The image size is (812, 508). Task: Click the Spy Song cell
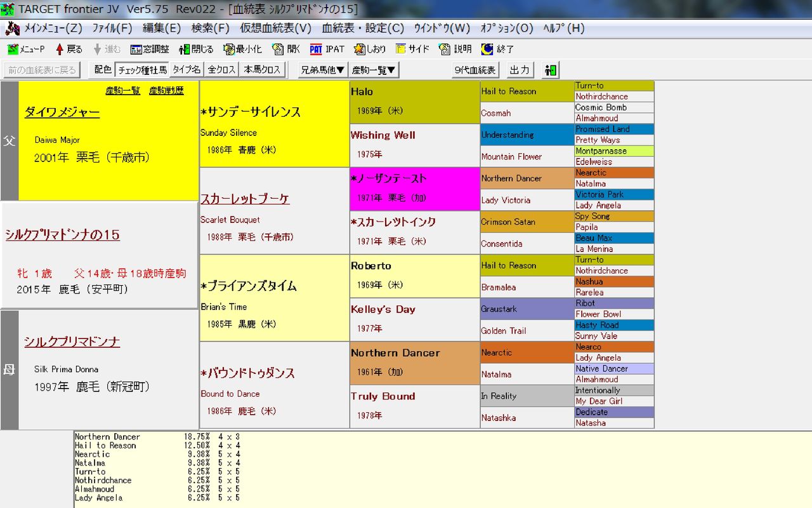[x=614, y=216]
